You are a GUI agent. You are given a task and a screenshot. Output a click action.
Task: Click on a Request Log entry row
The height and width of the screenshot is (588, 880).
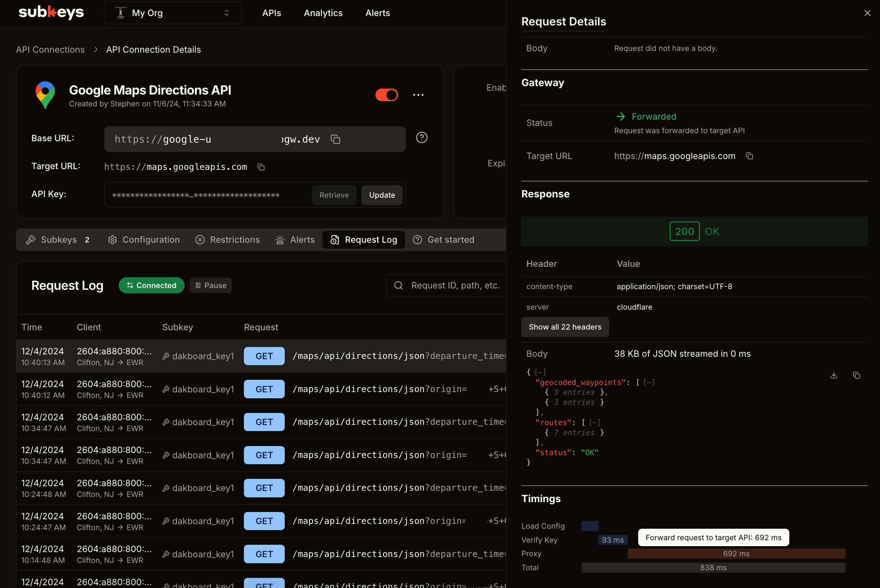(x=261, y=356)
